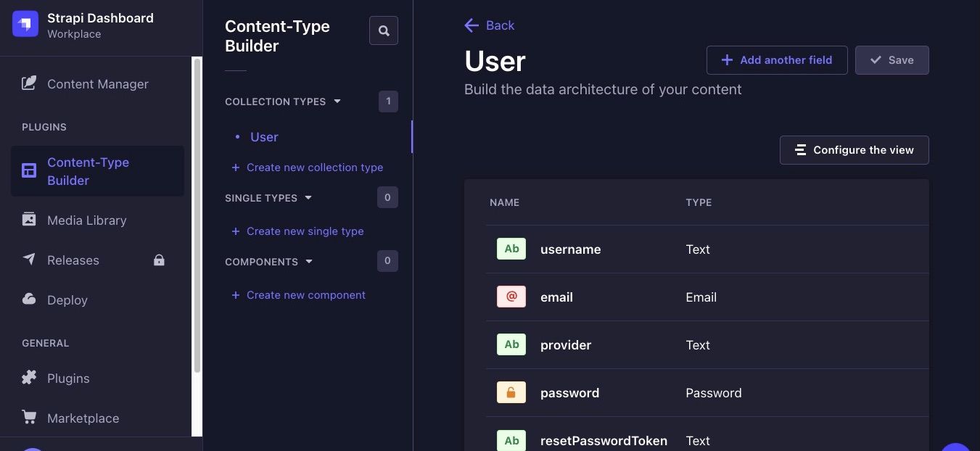Click the Releases paper plane icon
Image resolution: width=980 pixels, height=451 pixels.
(29, 259)
